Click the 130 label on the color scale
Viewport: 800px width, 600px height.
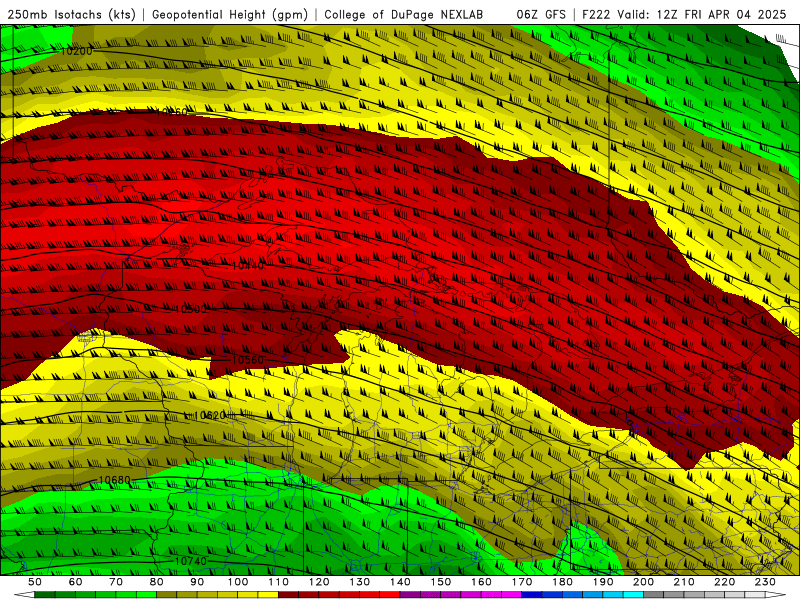tap(360, 582)
